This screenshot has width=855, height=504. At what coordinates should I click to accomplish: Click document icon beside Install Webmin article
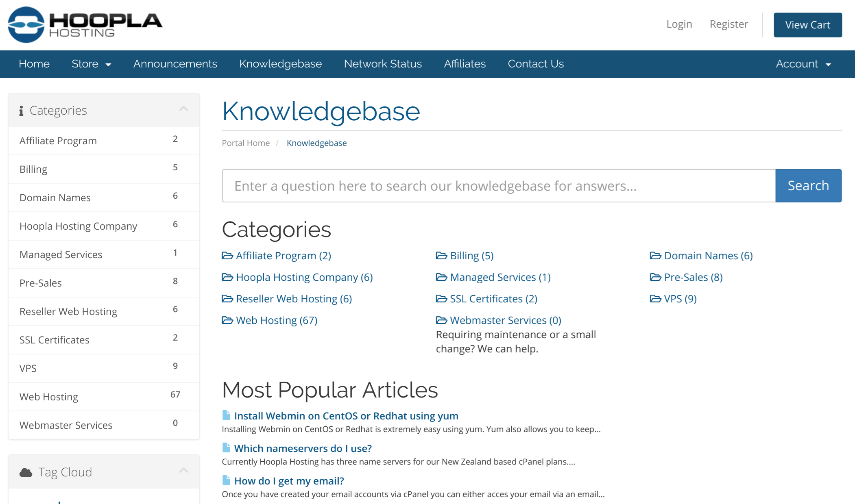pyautogui.click(x=227, y=415)
